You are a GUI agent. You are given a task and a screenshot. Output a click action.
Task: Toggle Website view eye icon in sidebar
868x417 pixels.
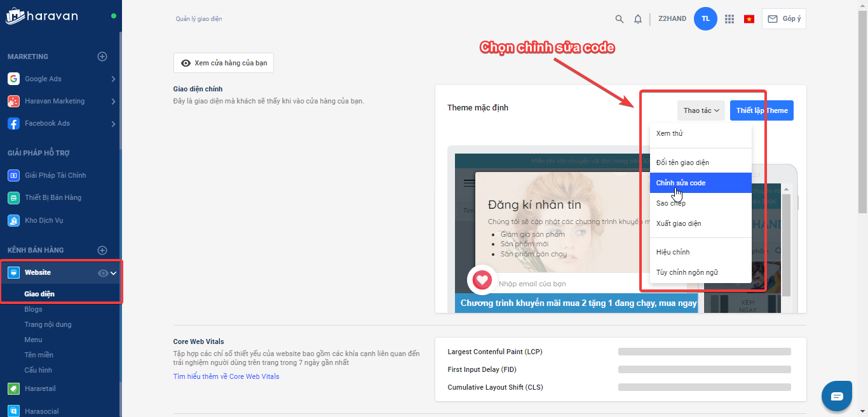click(103, 273)
